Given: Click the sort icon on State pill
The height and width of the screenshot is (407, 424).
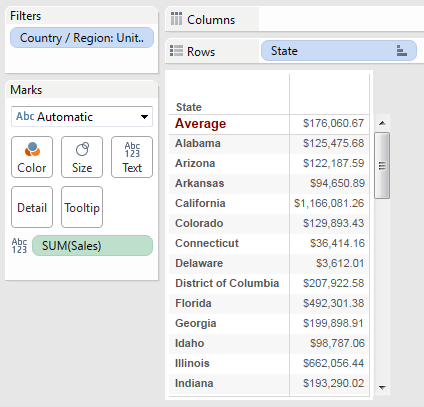Looking at the screenshot, I should 402,51.
